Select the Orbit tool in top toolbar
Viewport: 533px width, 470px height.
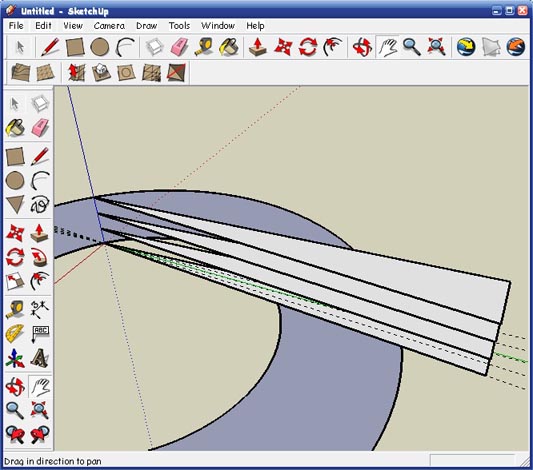pos(362,47)
